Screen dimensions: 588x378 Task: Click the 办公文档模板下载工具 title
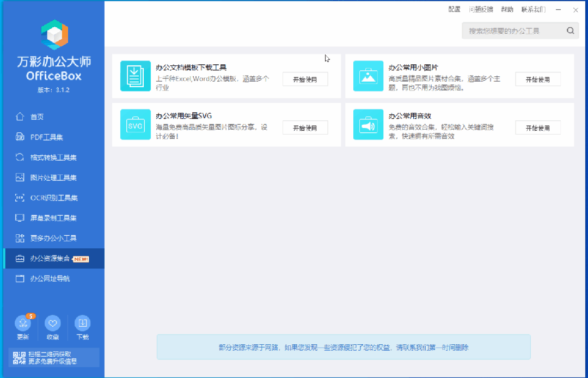(x=191, y=68)
